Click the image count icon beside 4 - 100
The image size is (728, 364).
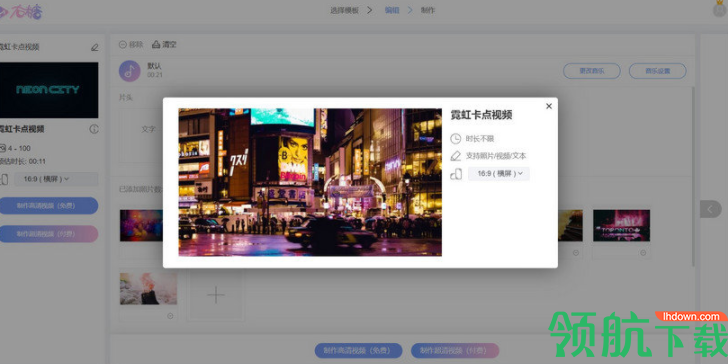click(3, 149)
